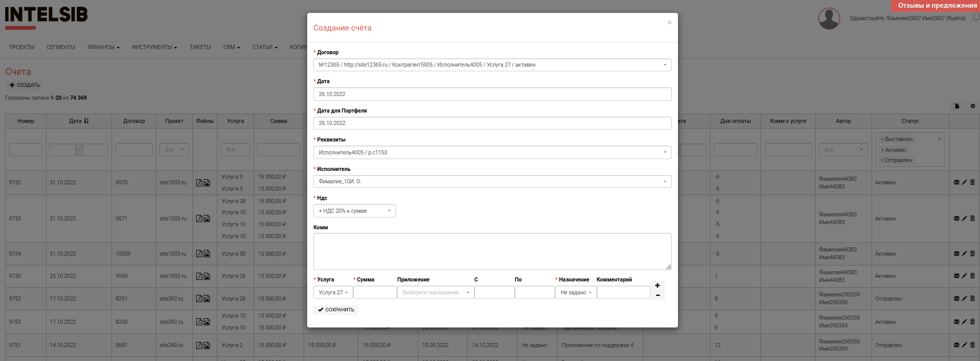Click the plus icon to add service row

tap(657, 286)
